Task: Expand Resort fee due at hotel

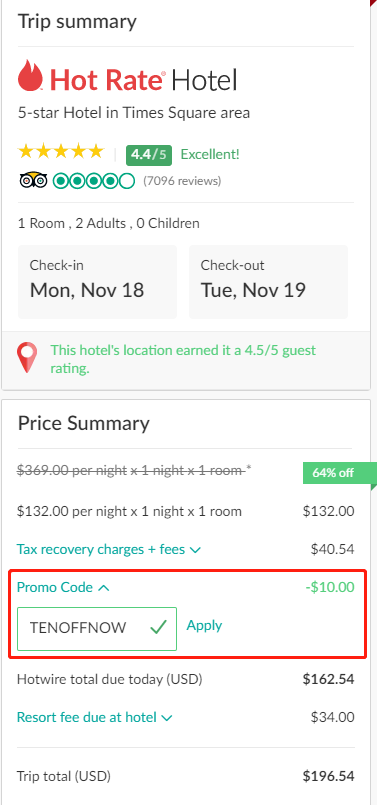Action: [95, 717]
